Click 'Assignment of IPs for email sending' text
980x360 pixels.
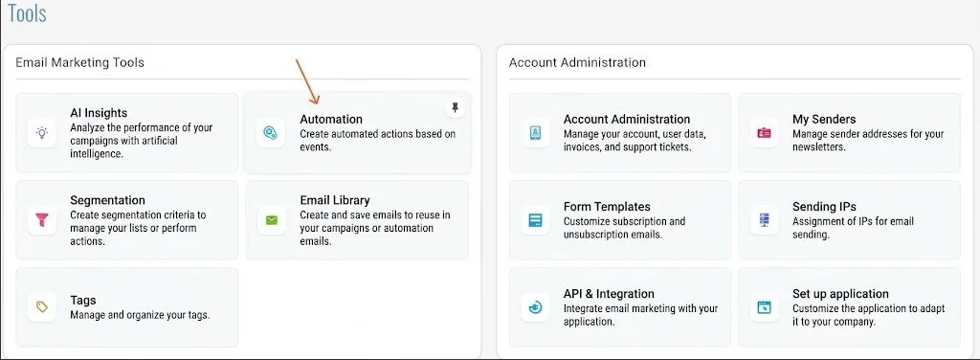853,228
